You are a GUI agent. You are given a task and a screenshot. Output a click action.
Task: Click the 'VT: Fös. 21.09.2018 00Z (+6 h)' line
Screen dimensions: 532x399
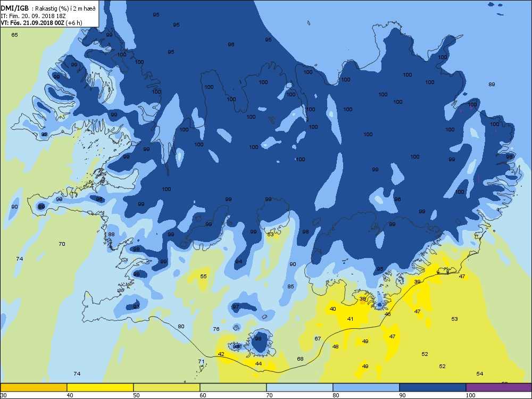click(41, 23)
